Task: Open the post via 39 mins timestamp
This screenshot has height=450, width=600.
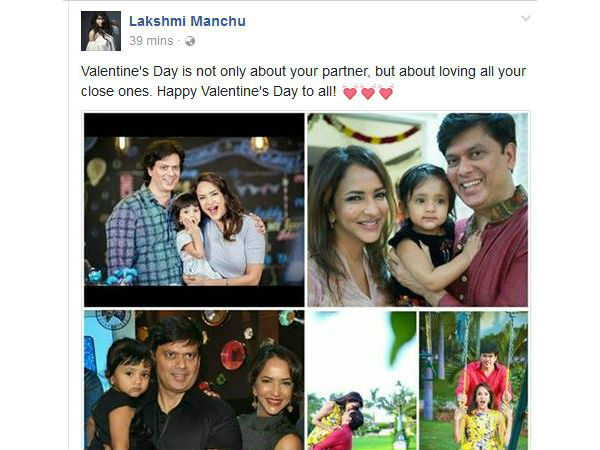Action: click(x=151, y=41)
